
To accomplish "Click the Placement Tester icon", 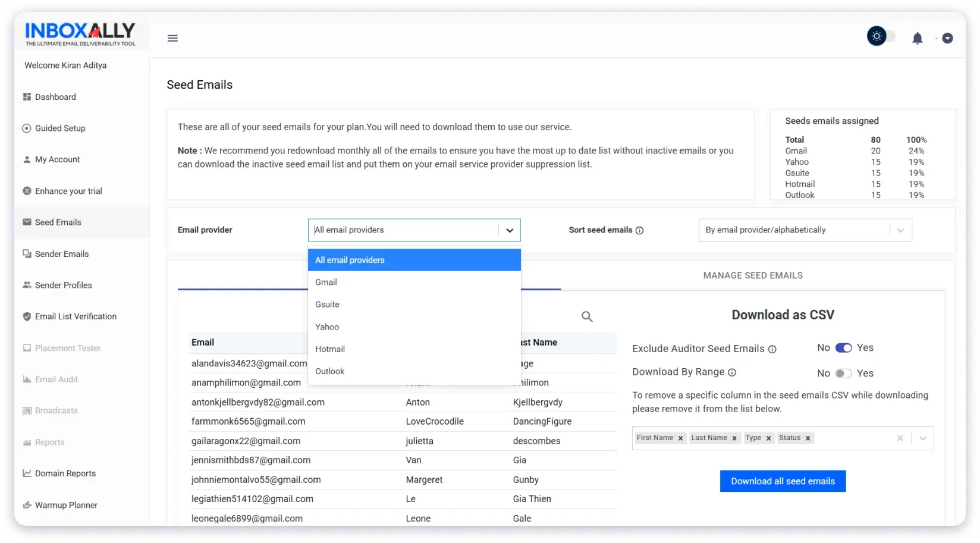I will [x=27, y=348].
